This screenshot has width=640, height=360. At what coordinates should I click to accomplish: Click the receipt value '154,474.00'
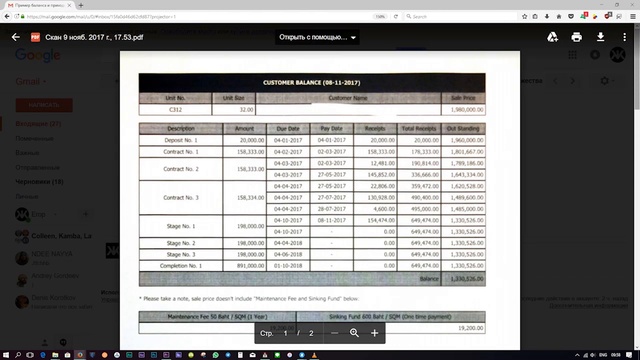point(381,220)
